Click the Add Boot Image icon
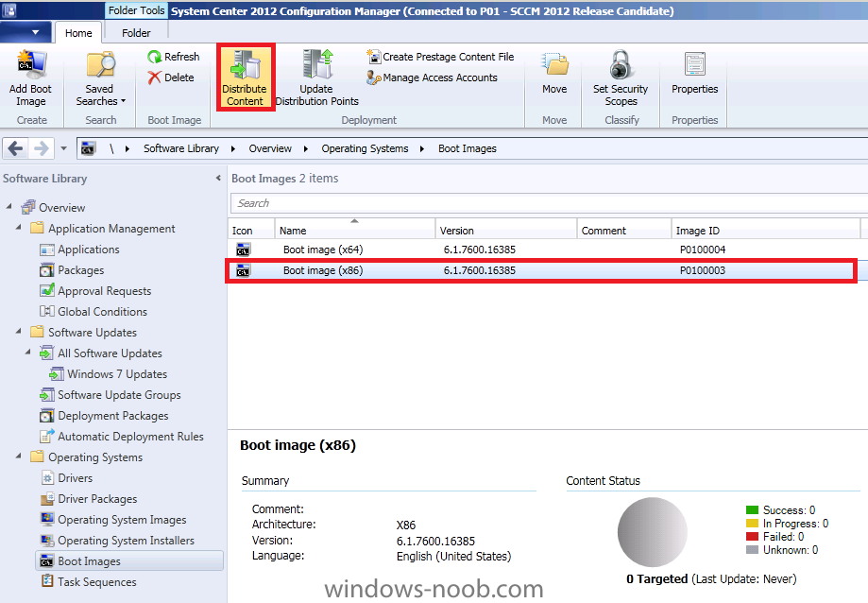868x603 pixels. point(30,64)
